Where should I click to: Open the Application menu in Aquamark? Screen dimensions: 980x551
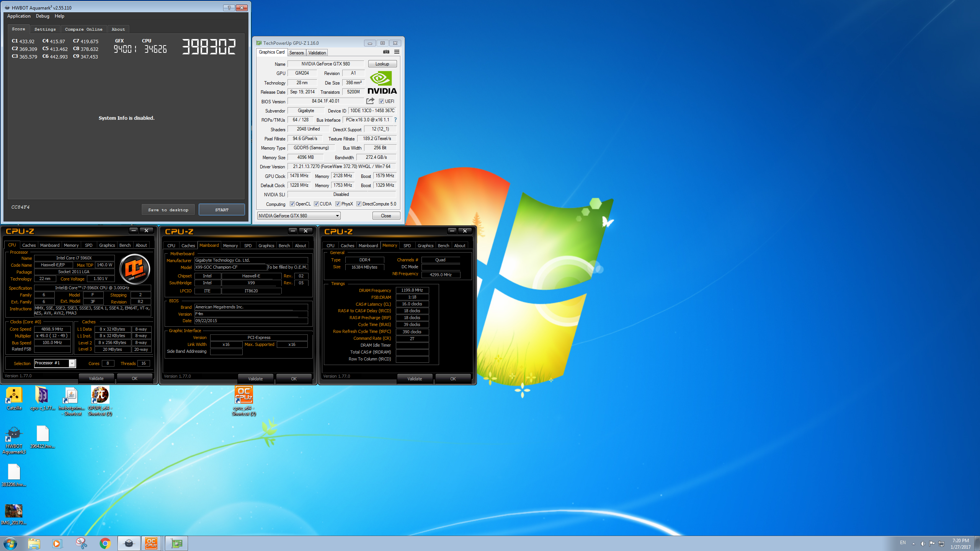click(x=19, y=16)
